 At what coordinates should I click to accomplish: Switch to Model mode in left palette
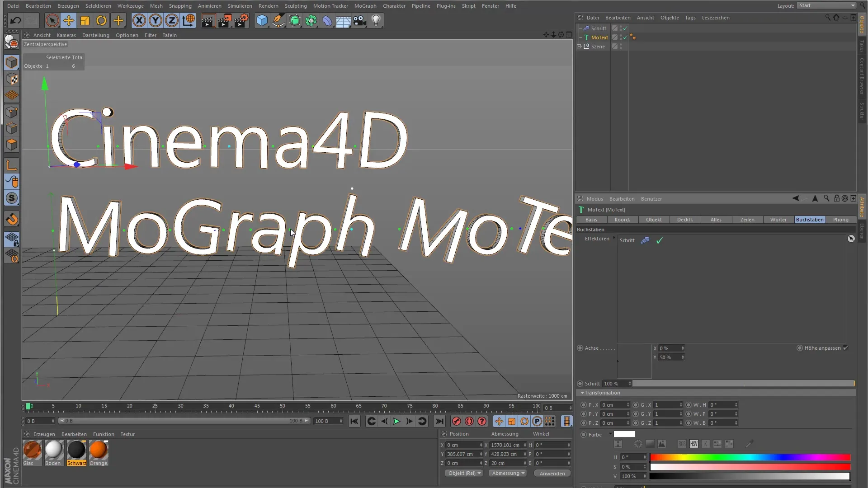click(x=12, y=62)
